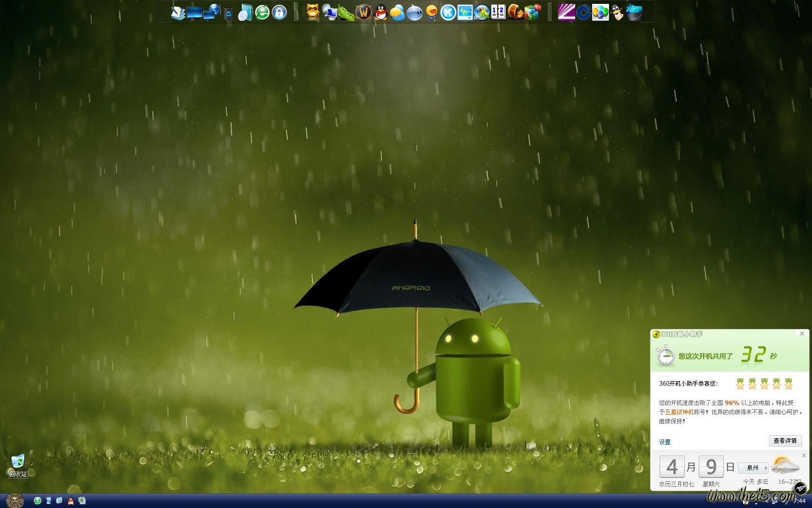Launch the green browser quick-launch taskbar icon
The height and width of the screenshot is (508, 812).
click(38, 501)
